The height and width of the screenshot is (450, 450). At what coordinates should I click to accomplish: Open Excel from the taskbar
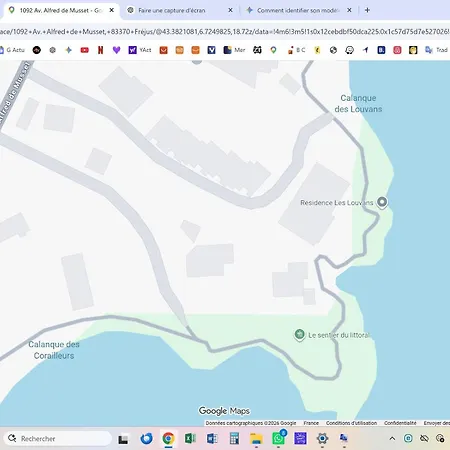(x=190, y=438)
